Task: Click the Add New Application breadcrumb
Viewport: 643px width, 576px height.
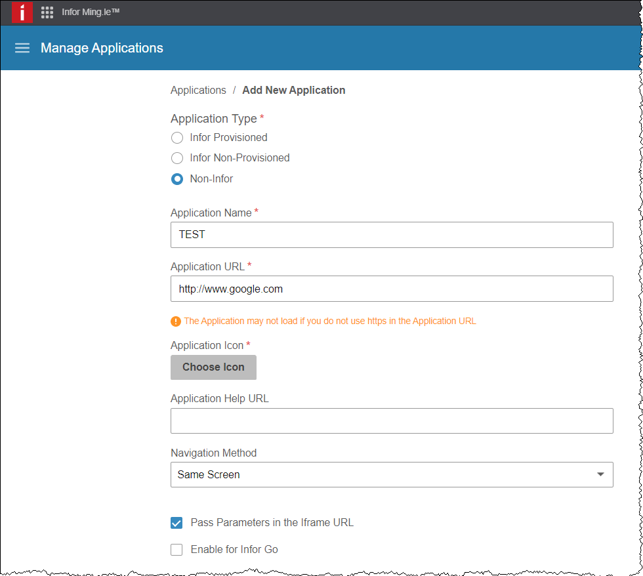Action: [293, 90]
